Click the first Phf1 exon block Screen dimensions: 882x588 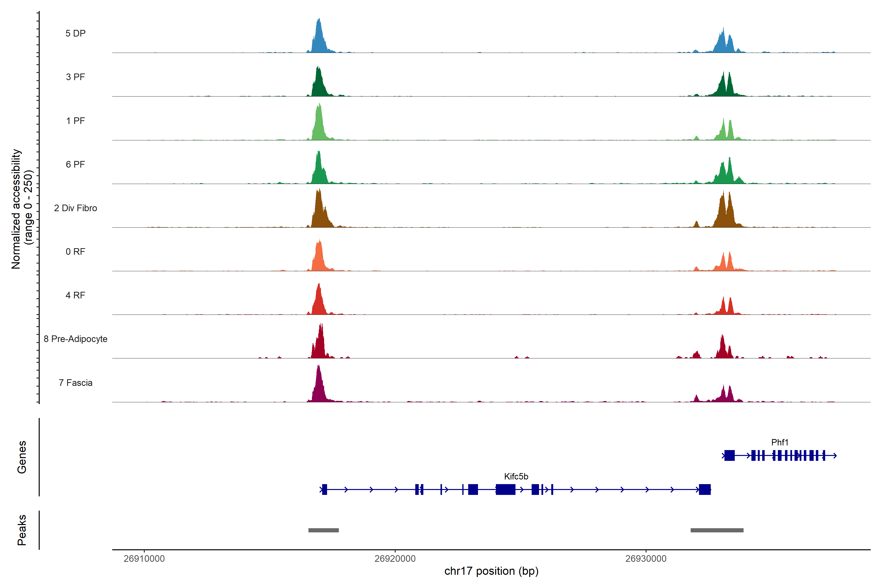click(x=729, y=456)
